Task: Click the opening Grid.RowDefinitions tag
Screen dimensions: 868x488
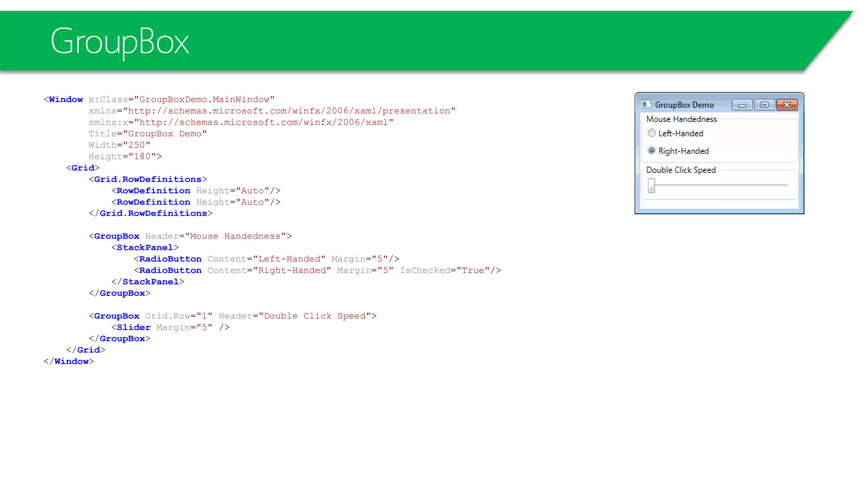Action: tap(147, 180)
